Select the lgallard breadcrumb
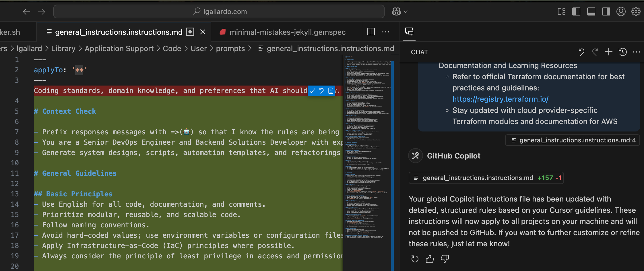The width and height of the screenshot is (644, 271). point(29,49)
